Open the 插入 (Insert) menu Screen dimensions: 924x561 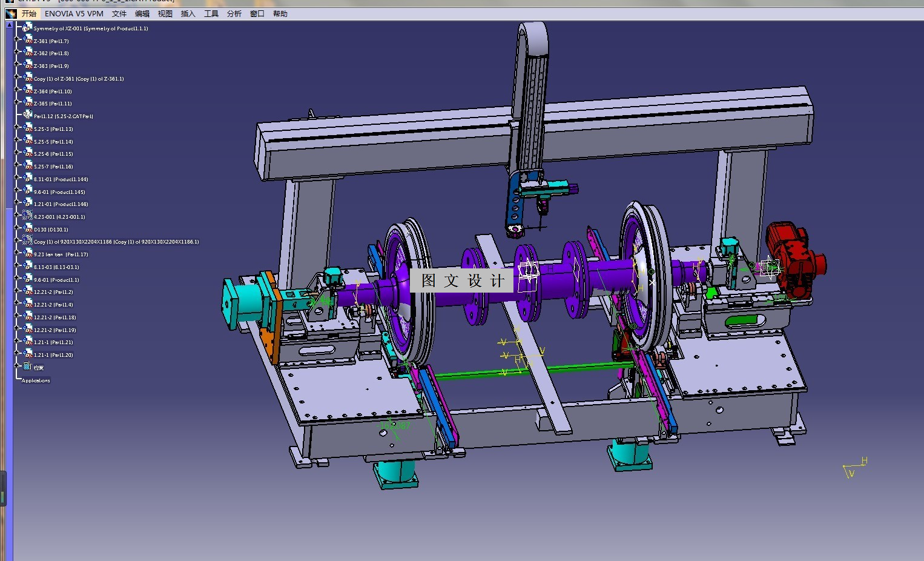coord(188,13)
